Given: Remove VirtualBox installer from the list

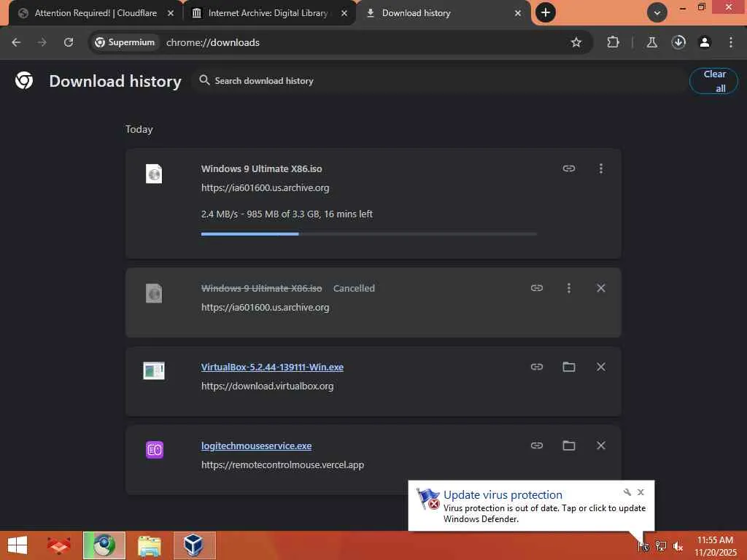Looking at the screenshot, I should pyautogui.click(x=601, y=367).
